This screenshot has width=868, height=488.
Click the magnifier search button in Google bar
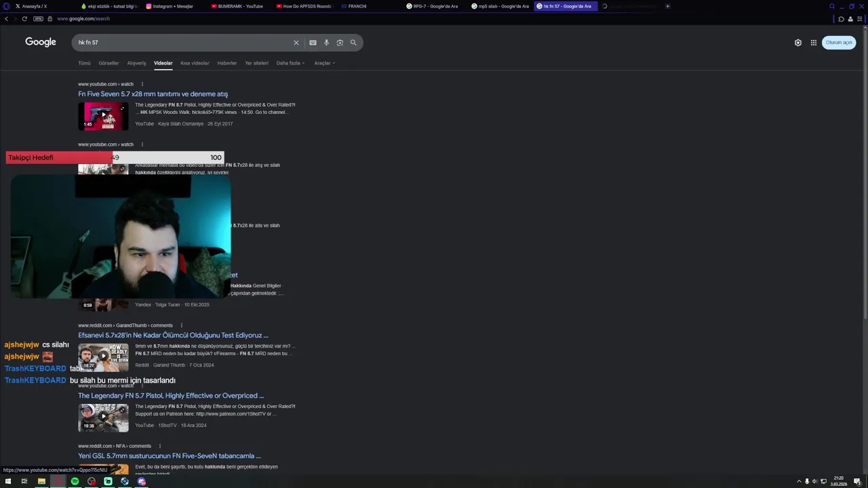point(353,43)
